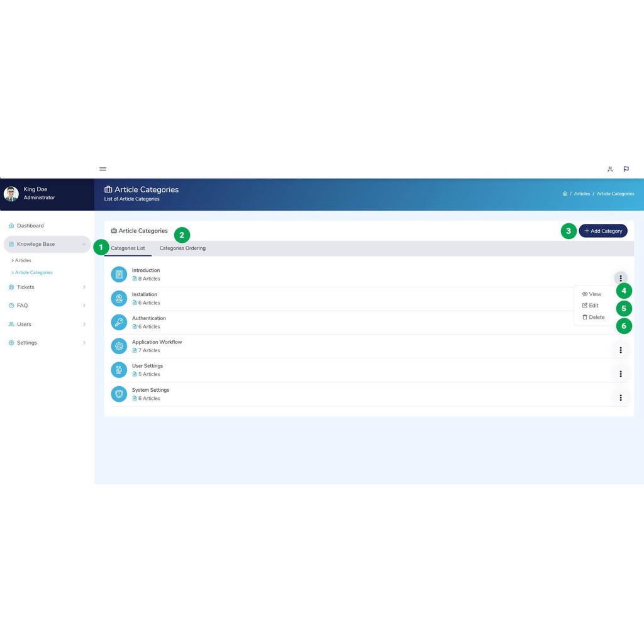The width and height of the screenshot is (644, 644).
Task: Click the King Doe user name
Action: tap(35, 189)
